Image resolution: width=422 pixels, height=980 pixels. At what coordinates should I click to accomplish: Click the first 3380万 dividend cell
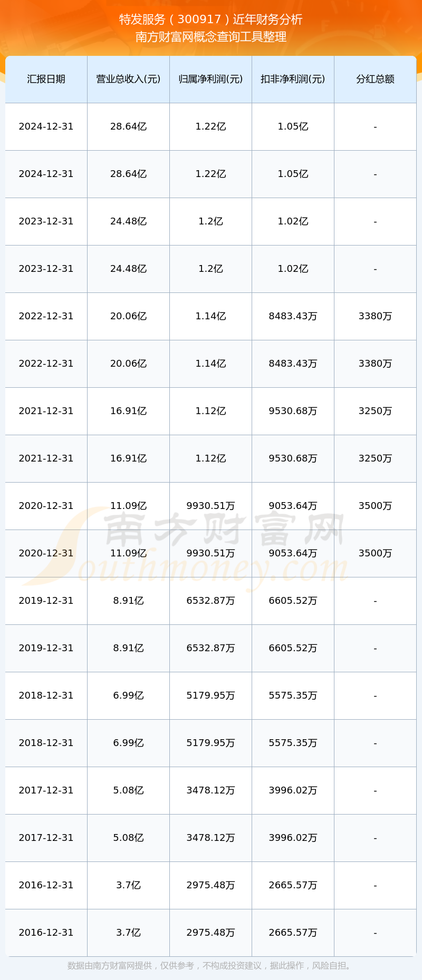375,316
